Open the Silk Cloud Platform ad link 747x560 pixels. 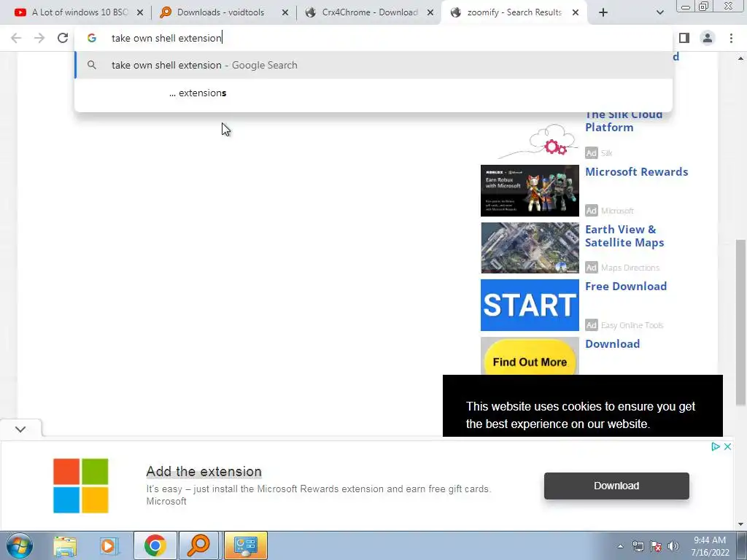pyautogui.click(x=623, y=121)
